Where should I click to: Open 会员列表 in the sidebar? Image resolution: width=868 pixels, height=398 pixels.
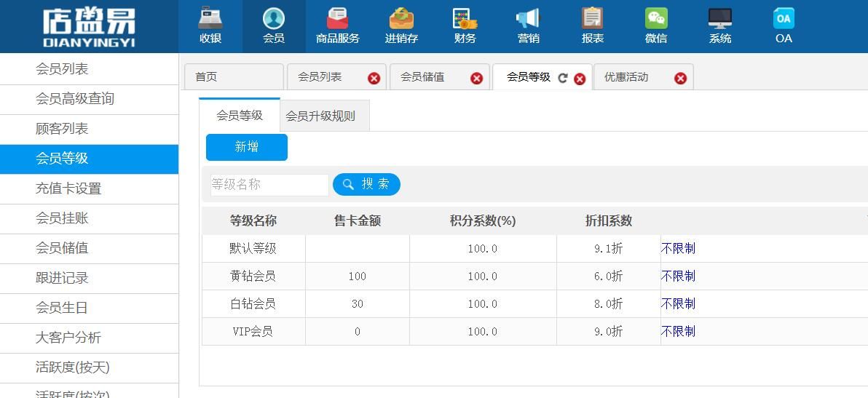[x=89, y=69]
